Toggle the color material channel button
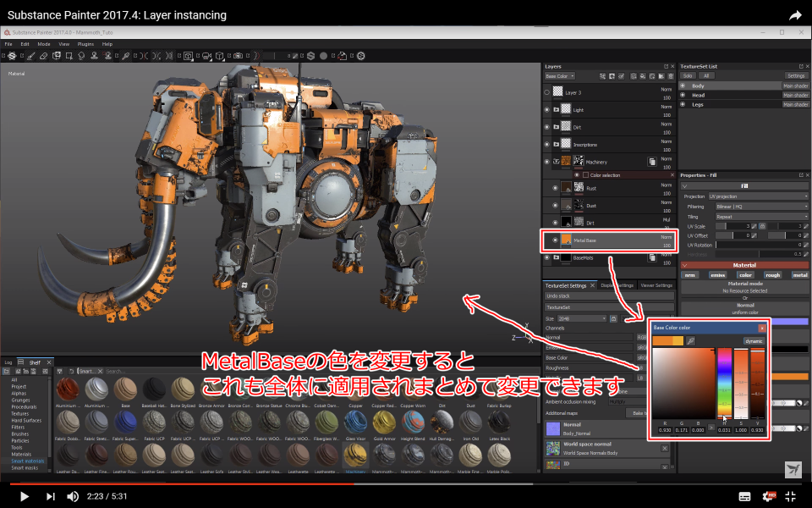This screenshot has width=812, height=508. coord(745,274)
